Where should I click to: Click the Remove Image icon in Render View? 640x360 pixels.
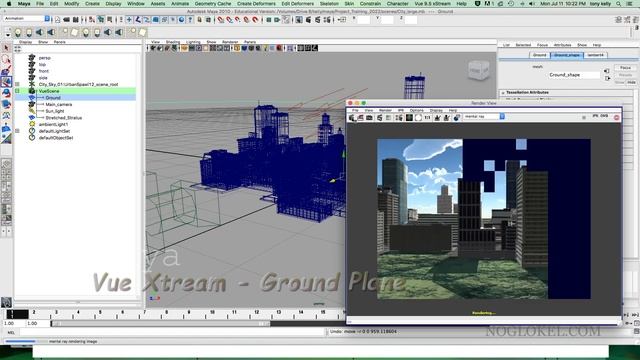pos(447,118)
